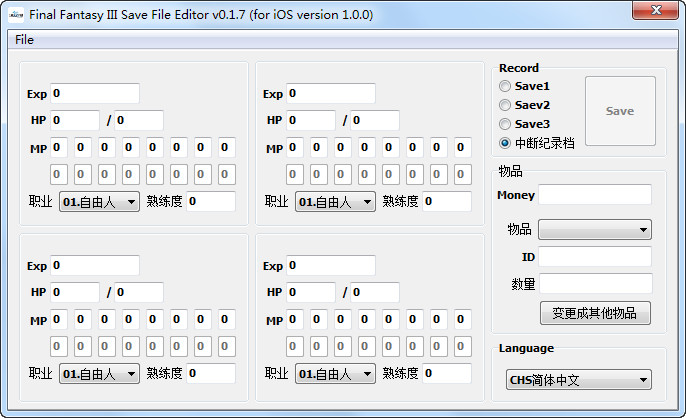This screenshot has width=686, height=418.
Task: Choose the Save3 record slot
Action: click(x=505, y=124)
